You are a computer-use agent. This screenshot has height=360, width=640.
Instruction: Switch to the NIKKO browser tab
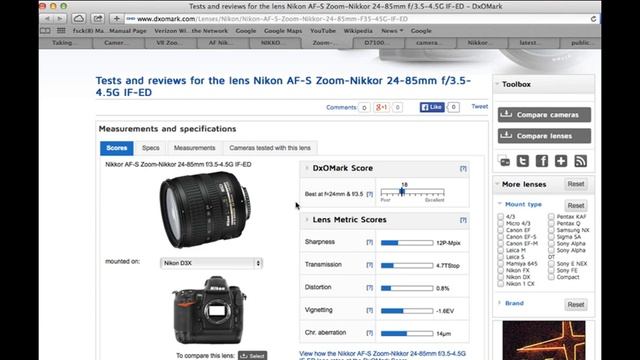(275, 42)
